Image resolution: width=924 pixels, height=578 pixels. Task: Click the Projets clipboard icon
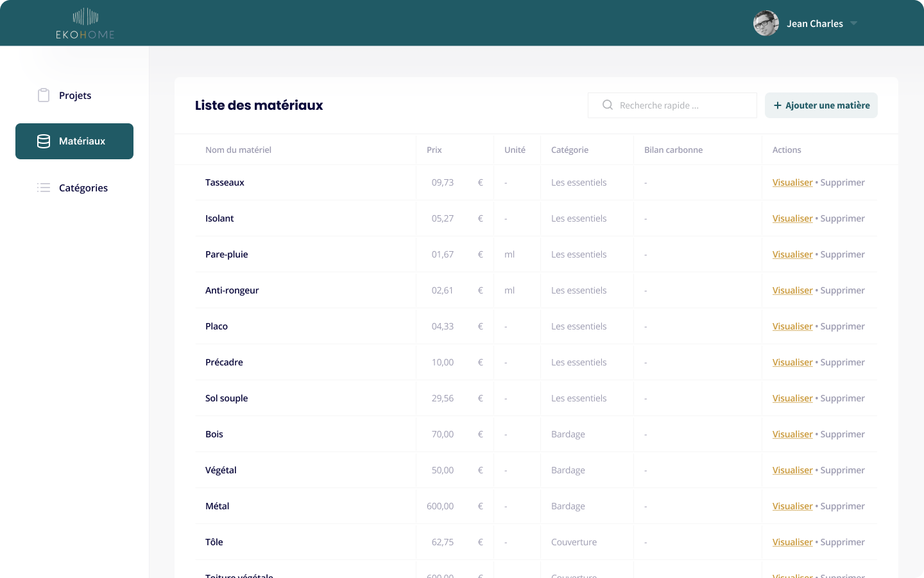click(44, 96)
